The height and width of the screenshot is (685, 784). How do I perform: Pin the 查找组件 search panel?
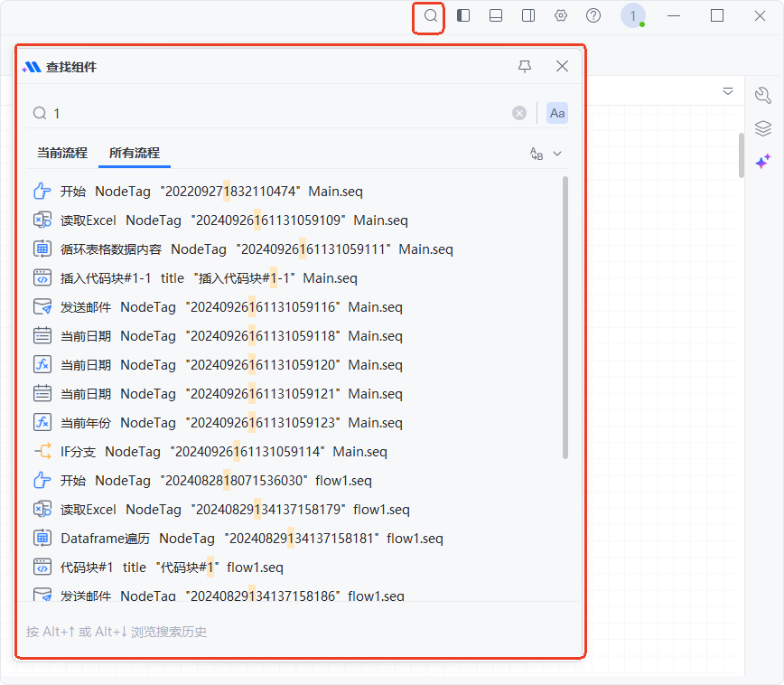(x=525, y=66)
